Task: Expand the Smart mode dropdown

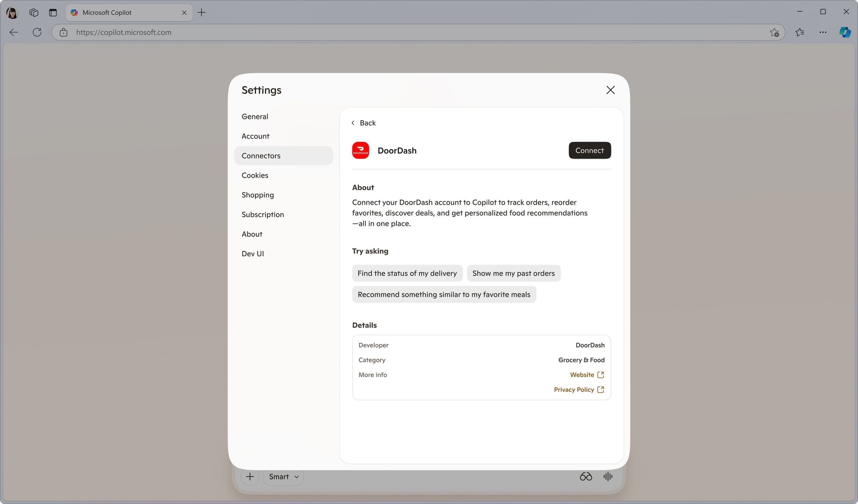Action: (x=283, y=477)
